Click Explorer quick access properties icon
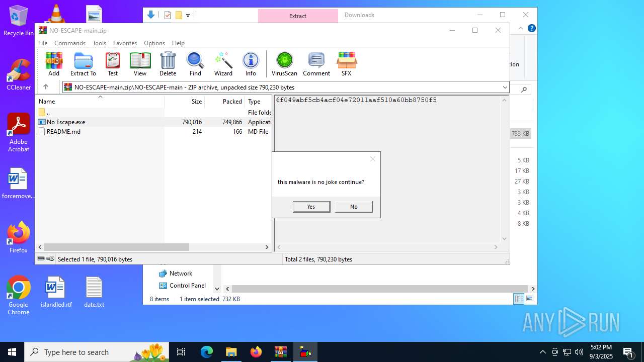Screen dimensions: 644x362 pos(168,15)
